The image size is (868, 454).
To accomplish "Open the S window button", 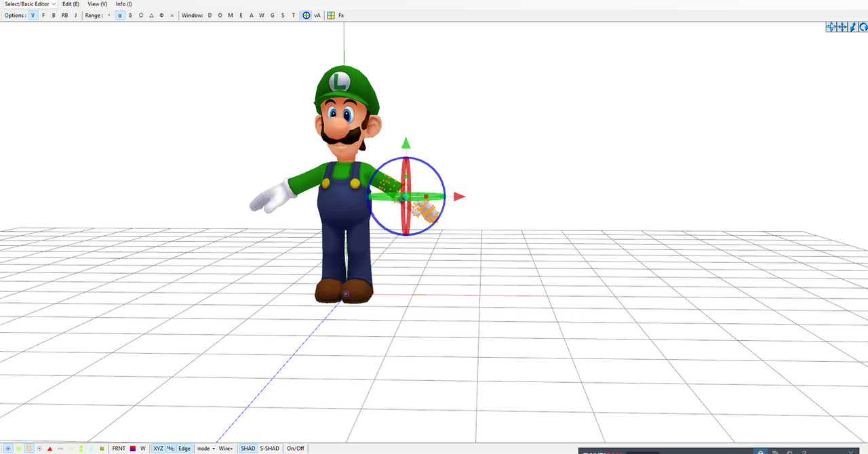I will tap(283, 15).
